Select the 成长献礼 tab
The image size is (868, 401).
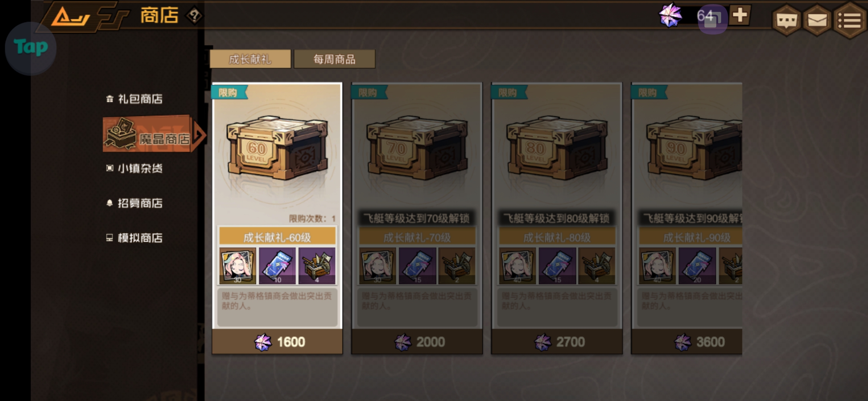(x=250, y=59)
